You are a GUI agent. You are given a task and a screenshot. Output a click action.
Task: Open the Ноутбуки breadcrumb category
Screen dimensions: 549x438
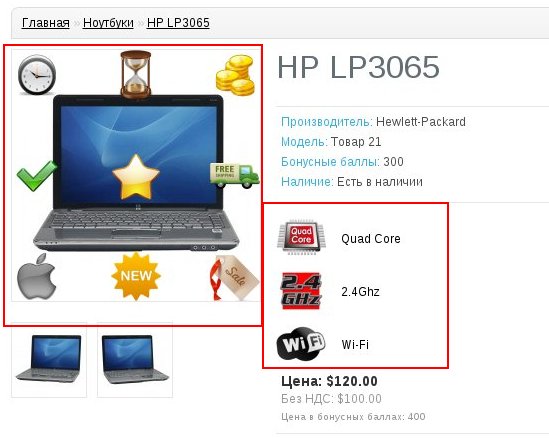point(108,23)
